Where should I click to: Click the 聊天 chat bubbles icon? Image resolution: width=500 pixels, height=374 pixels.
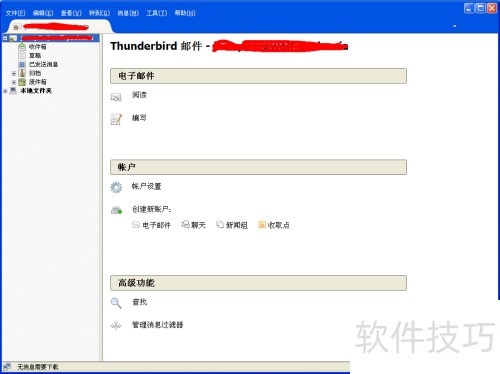point(185,225)
